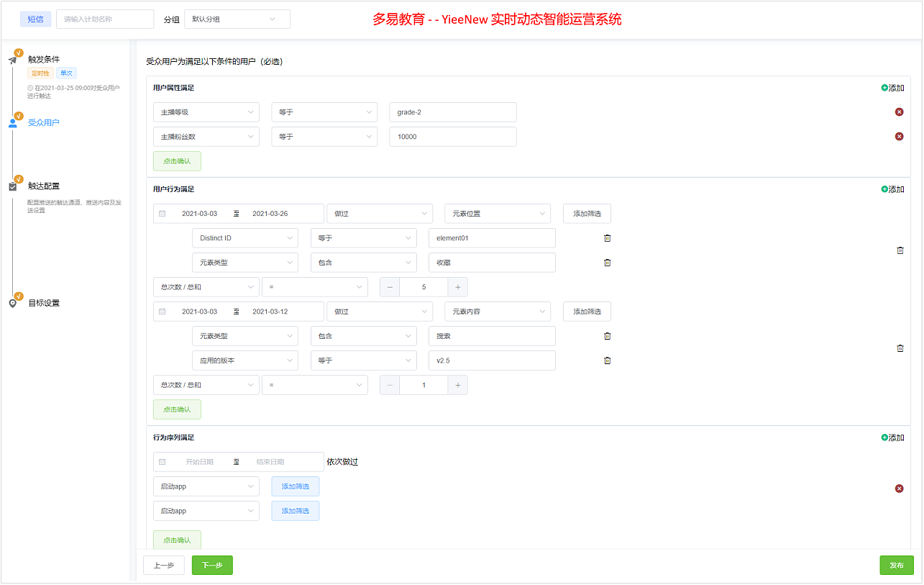Viewport: 924px width, 585px height.
Task: Remove the 行为序列 condition row
Action: coord(899,489)
